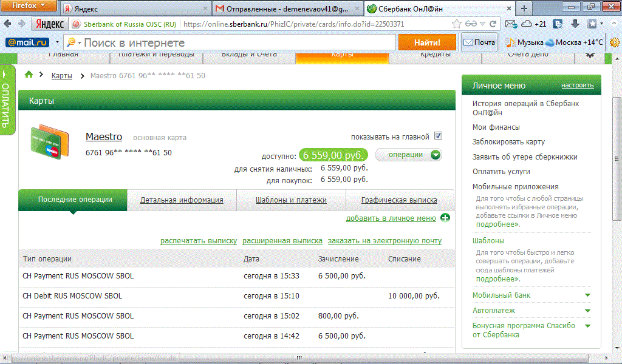Click the reader glasses icon in address bar

pyautogui.click(x=471, y=24)
